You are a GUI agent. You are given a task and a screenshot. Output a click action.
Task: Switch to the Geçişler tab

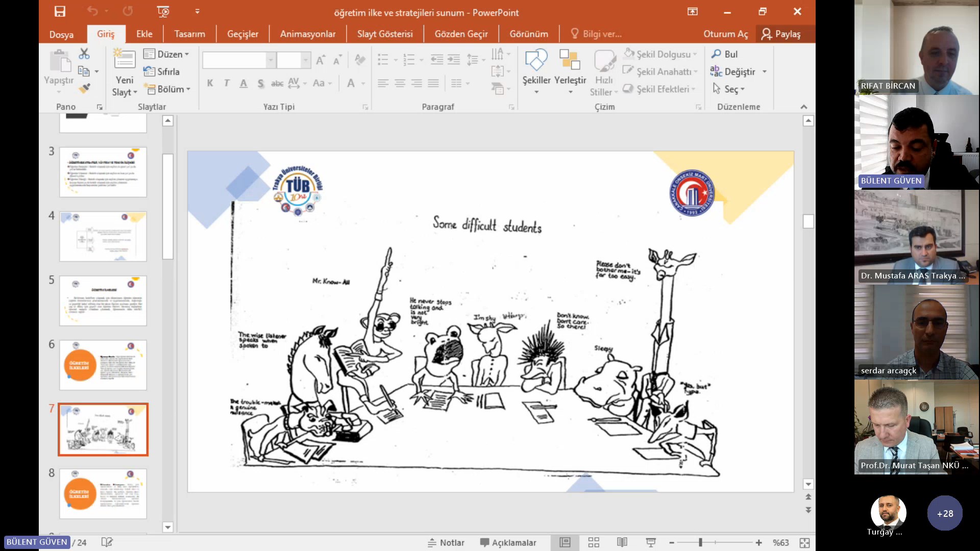(x=242, y=34)
